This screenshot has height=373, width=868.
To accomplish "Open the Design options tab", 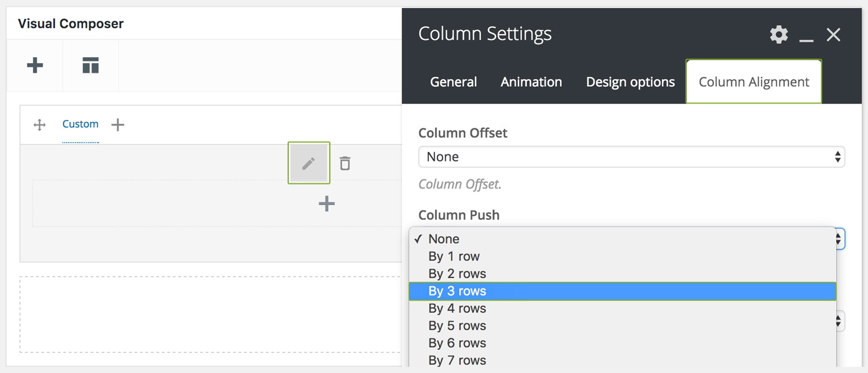I will [x=630, y=82].
